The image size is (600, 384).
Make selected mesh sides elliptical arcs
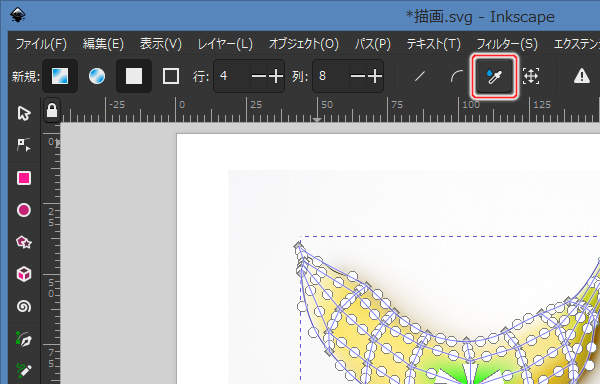456,76
